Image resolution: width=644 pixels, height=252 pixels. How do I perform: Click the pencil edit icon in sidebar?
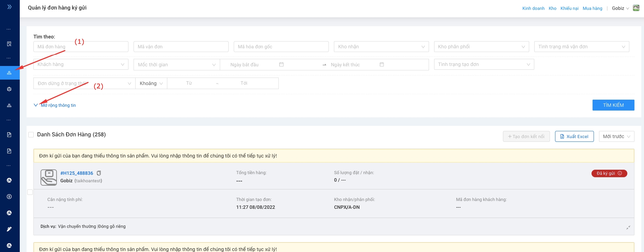tap(10, 229)
